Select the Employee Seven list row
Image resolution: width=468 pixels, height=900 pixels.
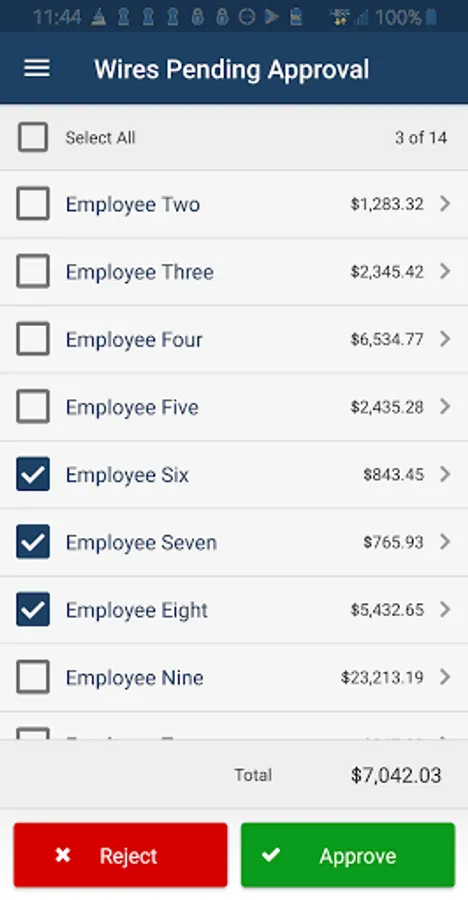pos(234,542)
